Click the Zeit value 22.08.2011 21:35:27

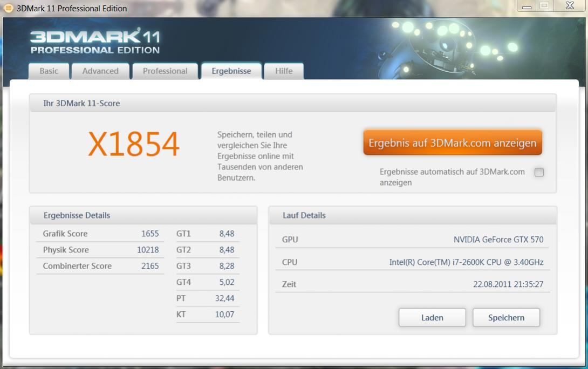[508, 284]
